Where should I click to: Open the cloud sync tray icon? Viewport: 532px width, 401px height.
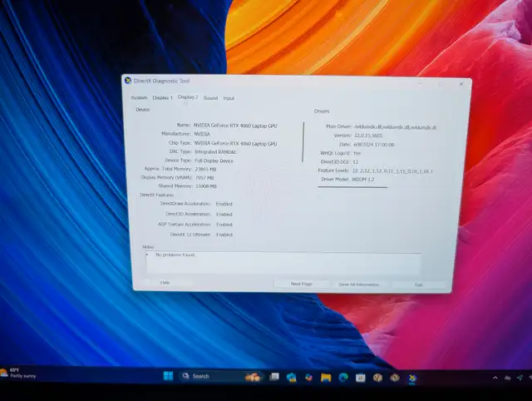coord(508,378)
